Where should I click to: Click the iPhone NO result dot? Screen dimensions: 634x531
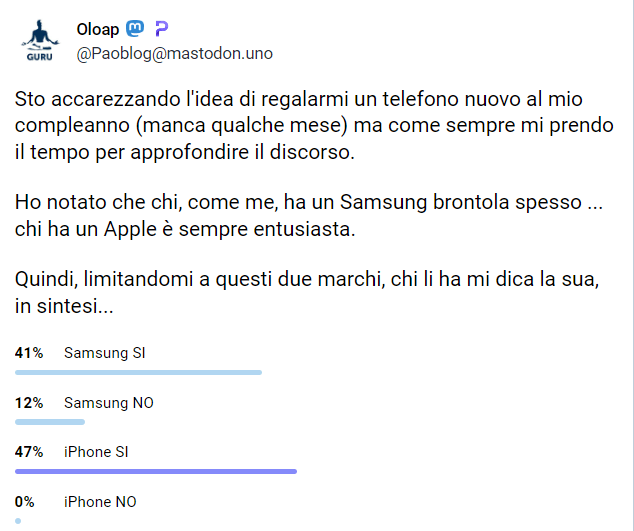coord(18,521)
